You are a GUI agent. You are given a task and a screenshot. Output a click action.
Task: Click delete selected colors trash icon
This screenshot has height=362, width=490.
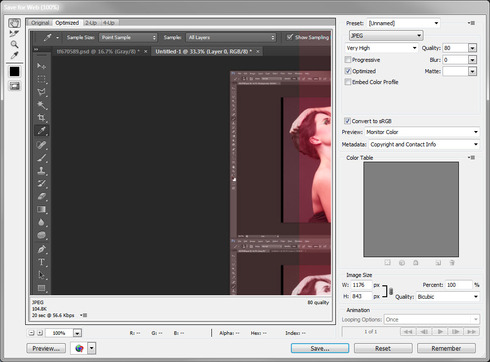click(452, 263)
